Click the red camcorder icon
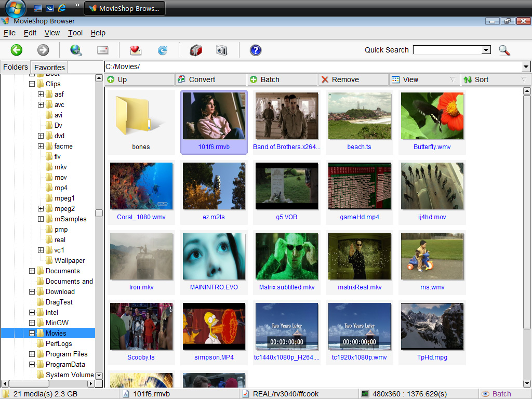Image resolution: width=532 pixels, height=399 pixels. (196, 50)
